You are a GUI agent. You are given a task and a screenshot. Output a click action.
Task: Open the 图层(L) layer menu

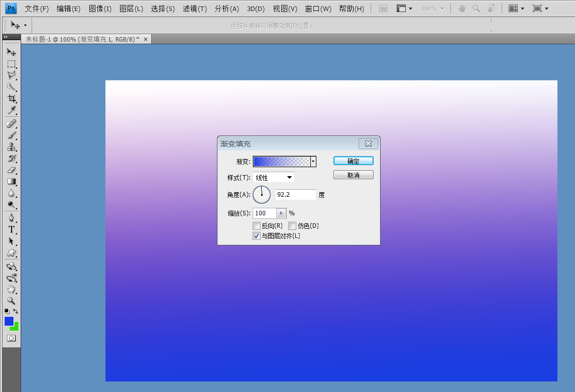coord(131,9)
